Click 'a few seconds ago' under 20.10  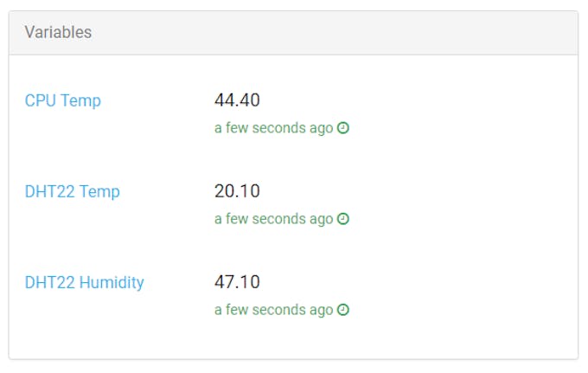[x=273, y=219]
